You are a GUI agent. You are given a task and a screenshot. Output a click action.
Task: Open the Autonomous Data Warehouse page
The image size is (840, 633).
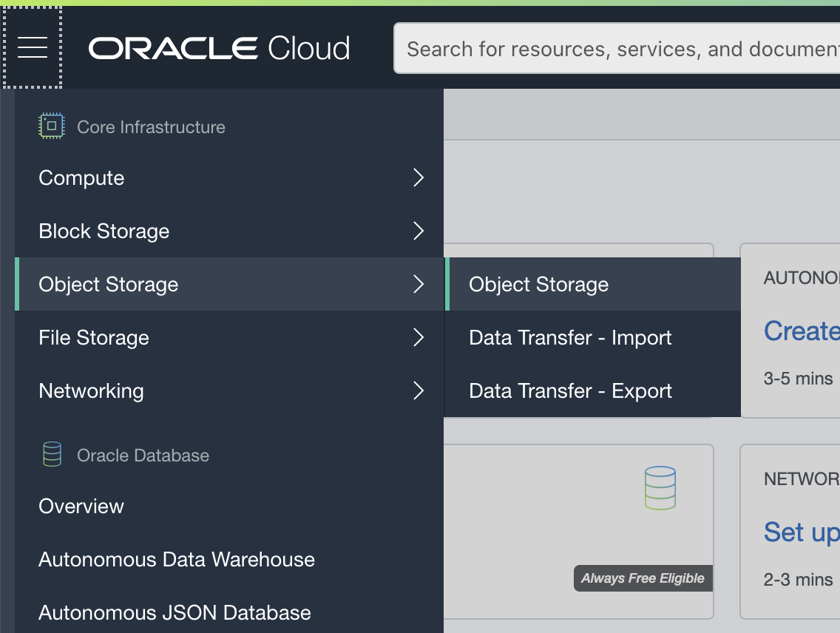coord(176,560)
